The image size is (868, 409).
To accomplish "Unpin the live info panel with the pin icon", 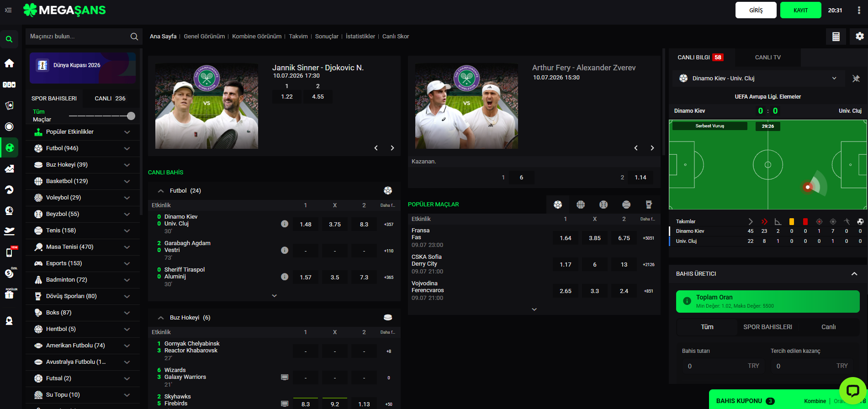I will coord(856,79).
